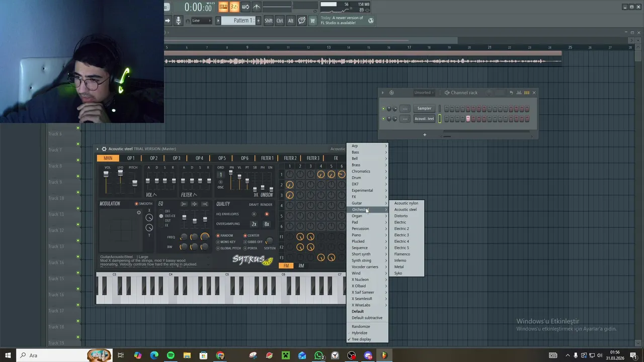Screen dimensions: 644x362
Task: Open Chrome from the taskbar
Action: [x=220, y=355]
